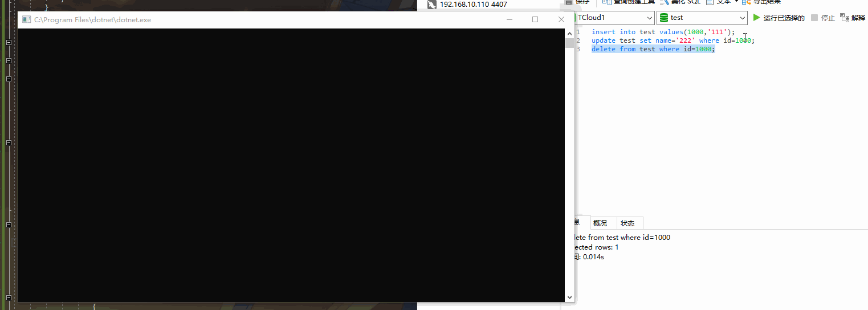Screen dimensions: 868x310
Task: Minimize the dotnet.exe console window
Action: [x=510, y=19]
